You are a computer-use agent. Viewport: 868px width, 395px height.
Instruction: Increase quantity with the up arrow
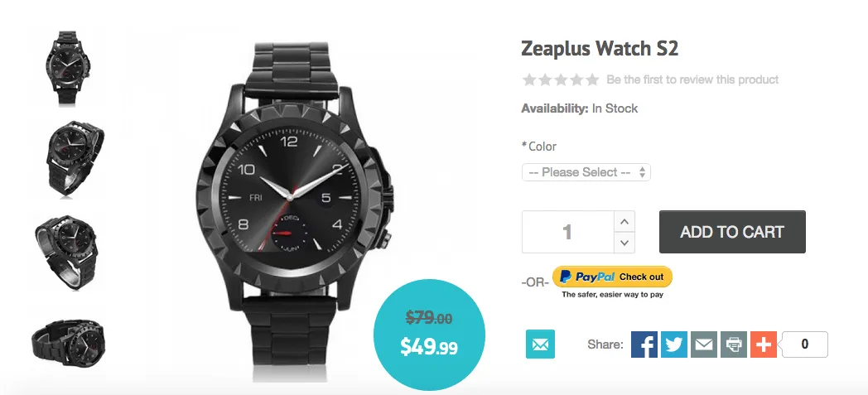(x=624, y=222)
